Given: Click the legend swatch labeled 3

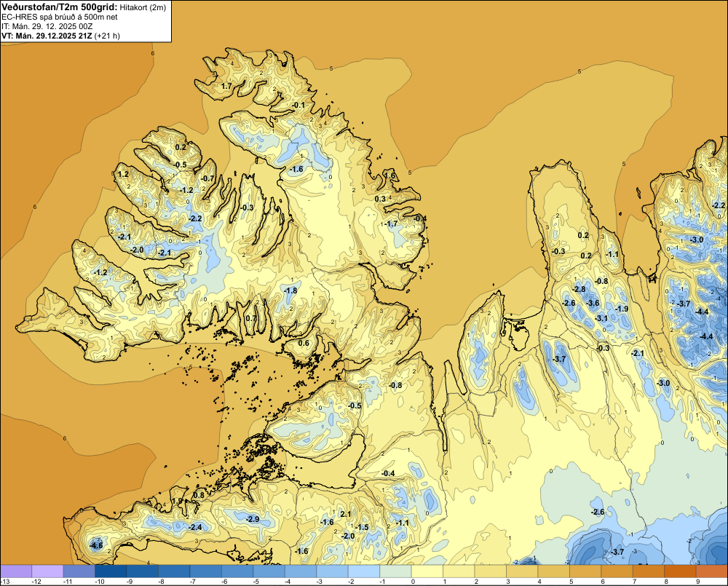Looking at the screenshot, I should click(522, 571).
